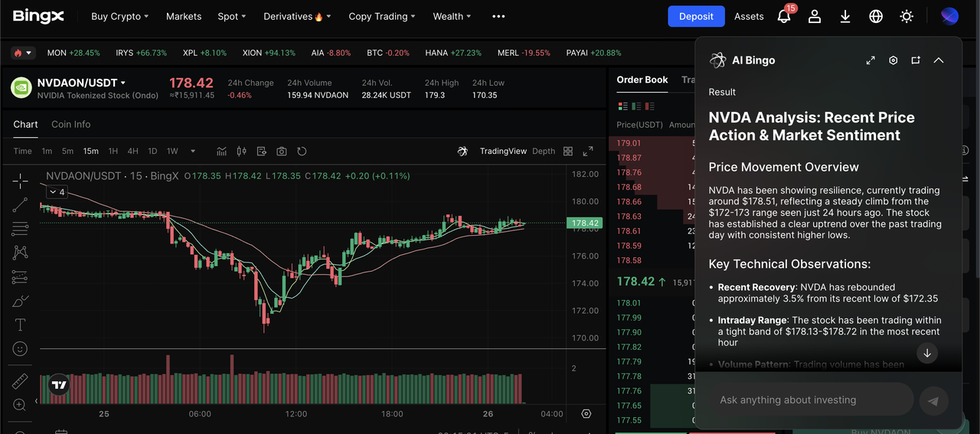
Task: Toggle the light/dark theme sun icon
Action: coord(906,16)
